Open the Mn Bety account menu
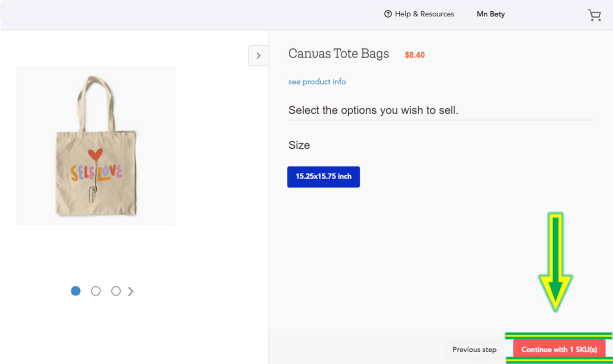The height and width of the screenshot is (364, 613). 491,14
